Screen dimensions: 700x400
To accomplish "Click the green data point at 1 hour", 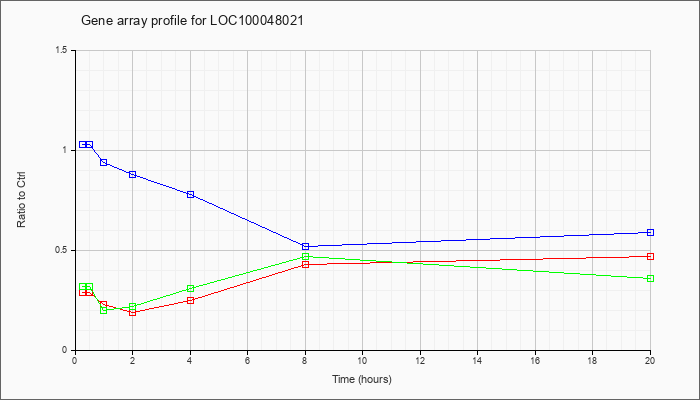I will point(104,310).
